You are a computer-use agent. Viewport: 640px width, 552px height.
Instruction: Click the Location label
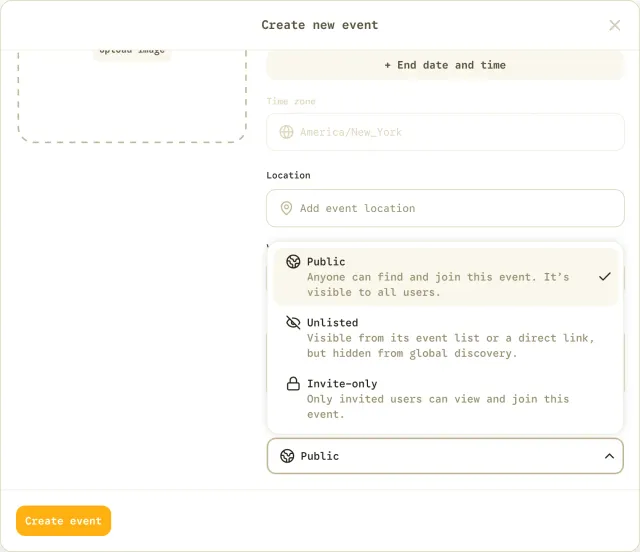[288, 175]
